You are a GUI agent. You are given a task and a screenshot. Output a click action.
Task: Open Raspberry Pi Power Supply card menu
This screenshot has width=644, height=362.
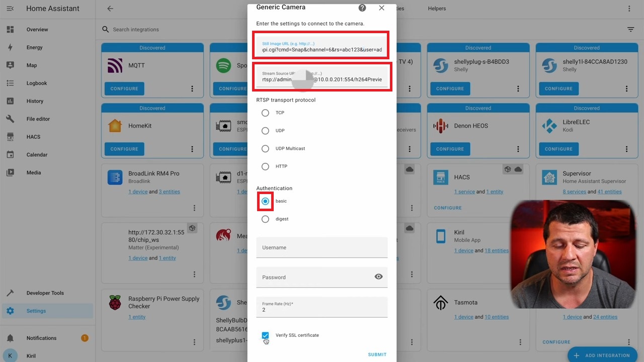pos(195,342)
